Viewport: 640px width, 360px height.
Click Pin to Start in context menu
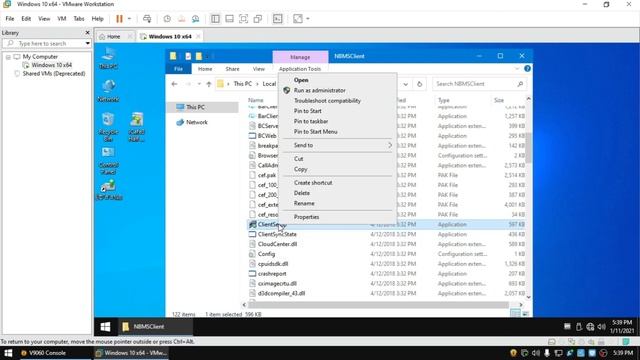[308, 111]
